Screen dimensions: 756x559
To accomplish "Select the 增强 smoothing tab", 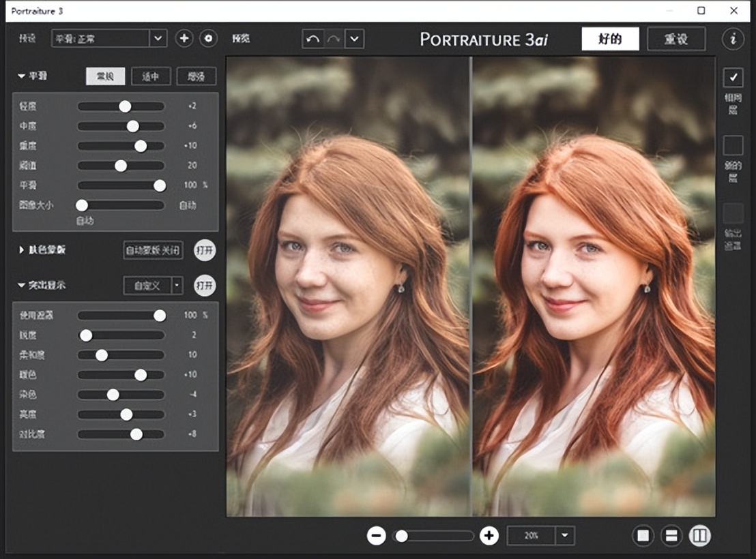I will (196, 76).
